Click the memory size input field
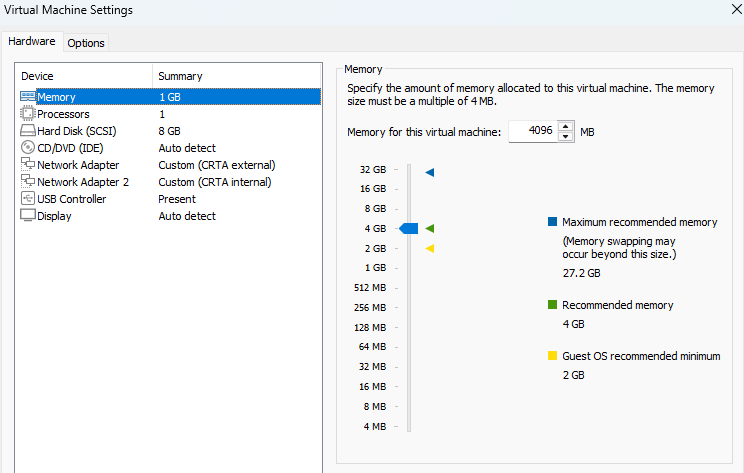Screen dimensions: 744x473 pos(531,132)
